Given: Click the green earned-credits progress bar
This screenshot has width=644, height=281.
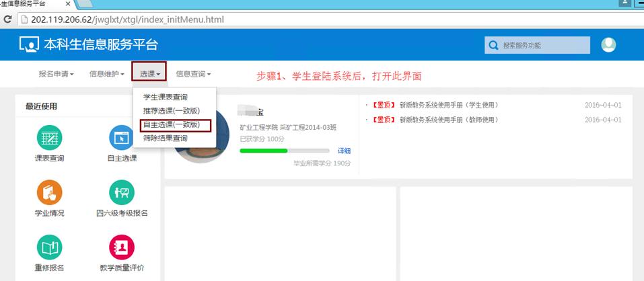Looking at the screenshot, I should 264,151.
